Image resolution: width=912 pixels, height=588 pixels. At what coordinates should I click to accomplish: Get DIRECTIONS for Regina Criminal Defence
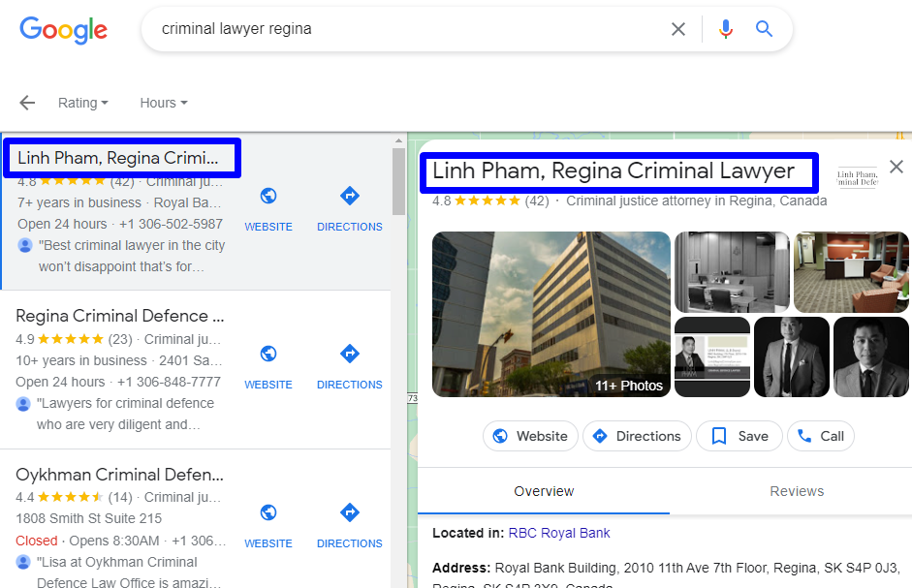(349, 354)
